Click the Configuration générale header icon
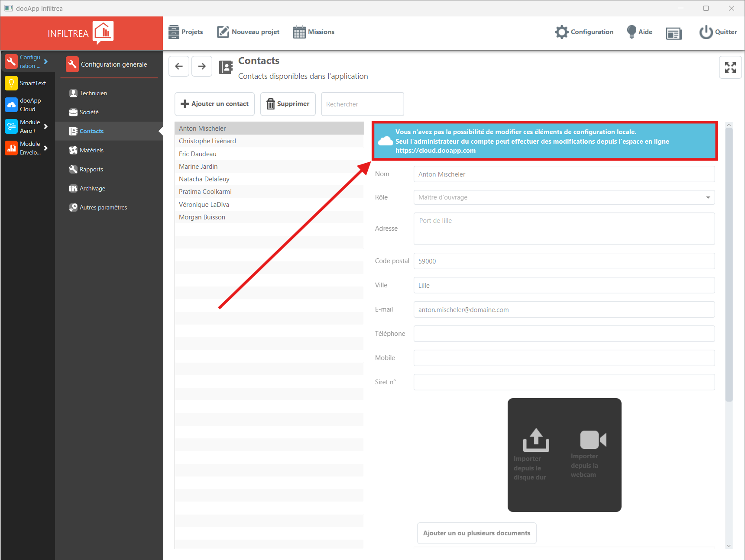Image resolution: width=745 pixels, height=560 pixels. coord(72,64)
